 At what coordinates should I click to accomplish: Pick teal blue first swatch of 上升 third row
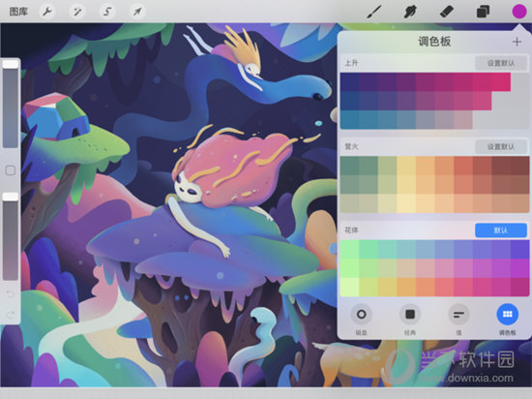pyautogui.click(x=350, y=119)
